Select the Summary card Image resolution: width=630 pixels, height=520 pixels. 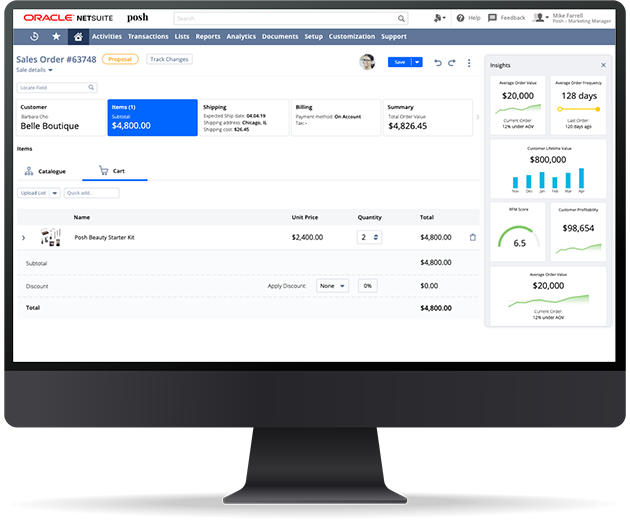428,118
